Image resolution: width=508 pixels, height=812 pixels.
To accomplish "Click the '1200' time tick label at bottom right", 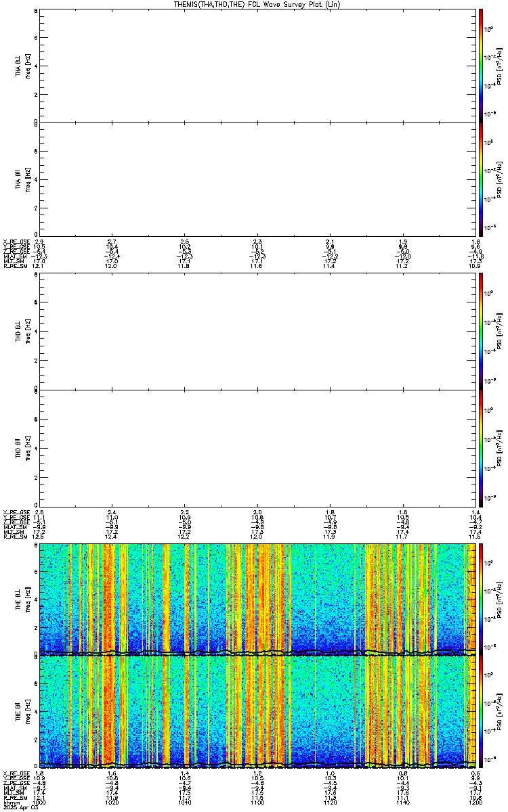I will 474,803.
